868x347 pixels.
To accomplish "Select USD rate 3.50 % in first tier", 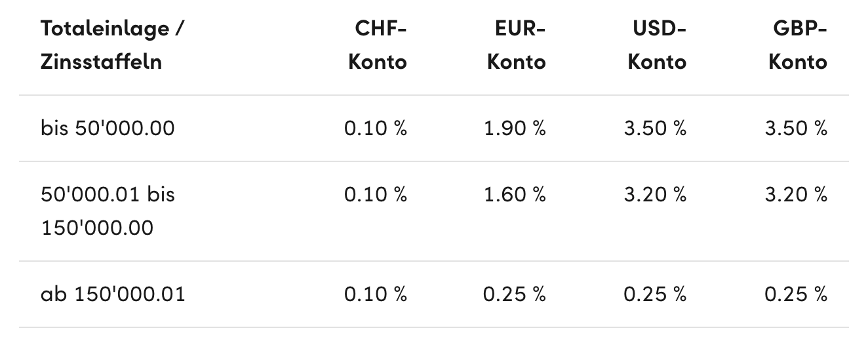I will (x=656, y=128).
